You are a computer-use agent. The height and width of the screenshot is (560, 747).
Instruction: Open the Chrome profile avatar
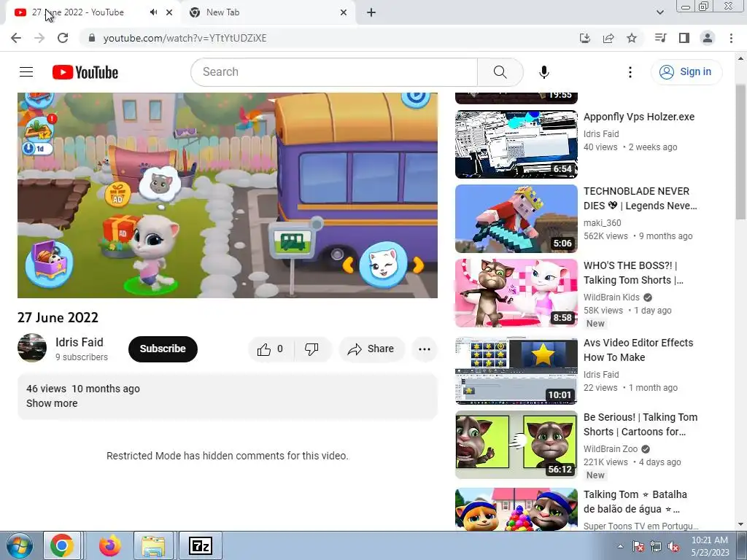[708, 38]
